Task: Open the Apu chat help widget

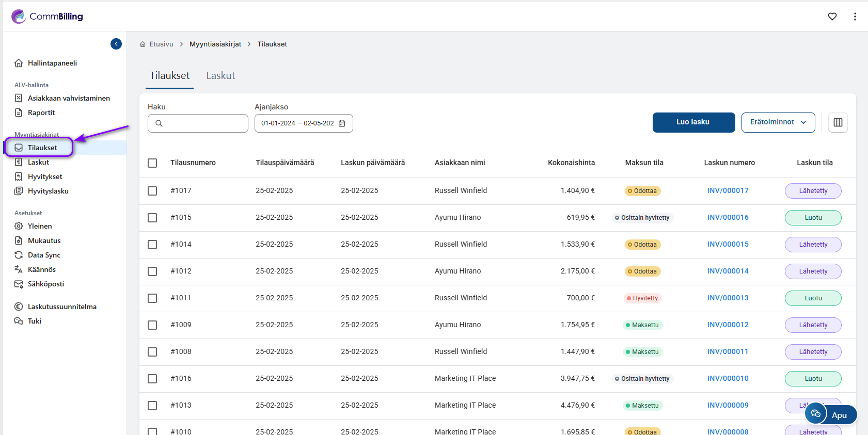Action: coord(830,414)
